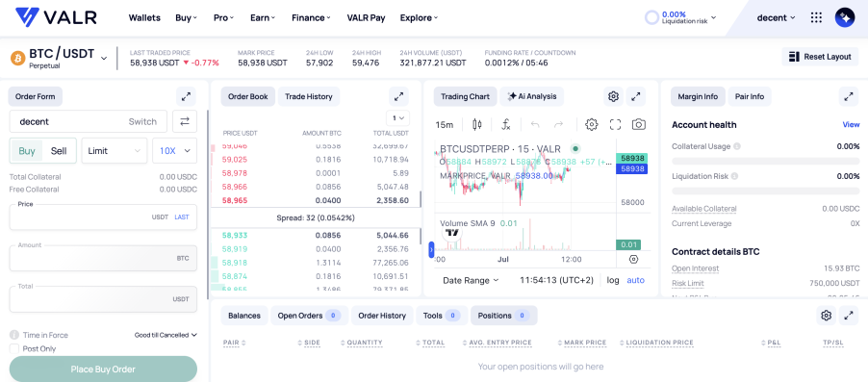Click the chart scale target icon
The image size is (868, 382).
tap(634, 259)
